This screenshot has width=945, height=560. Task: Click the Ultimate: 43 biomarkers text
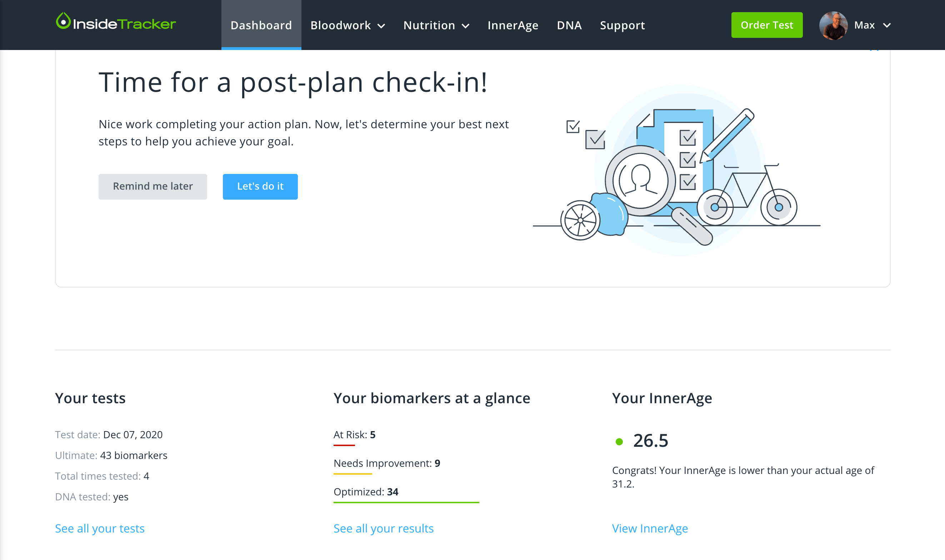(x=111, y=455)
